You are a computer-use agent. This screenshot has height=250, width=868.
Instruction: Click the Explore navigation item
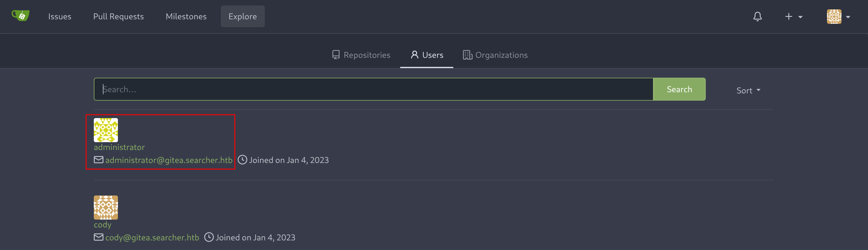click(242, 17)
